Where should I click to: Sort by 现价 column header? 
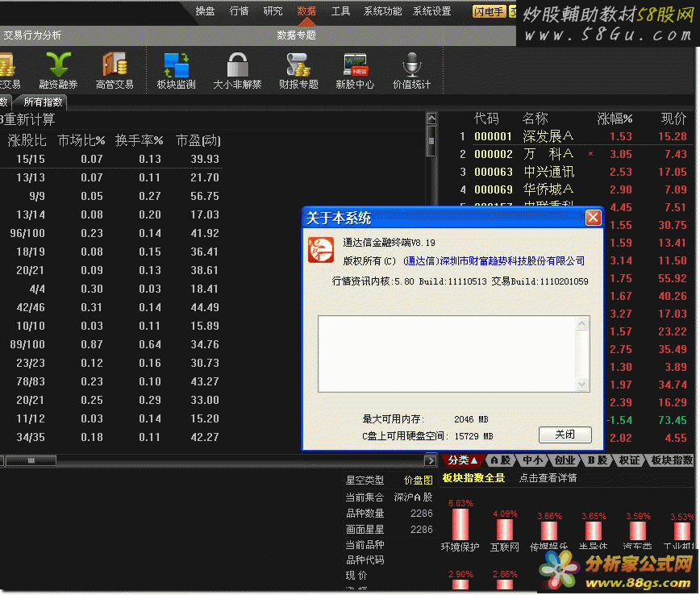click(x=673, y=119)
